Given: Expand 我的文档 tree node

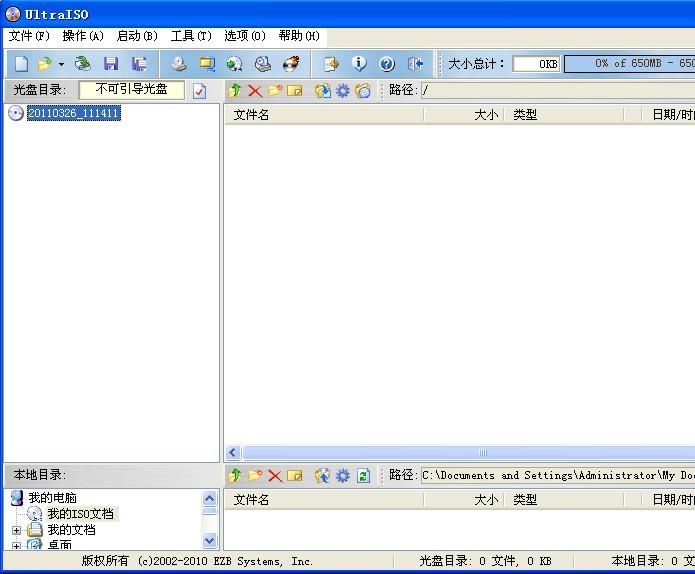Looking at the screenshot, I should pyautogui.click(x=16, y=530).
